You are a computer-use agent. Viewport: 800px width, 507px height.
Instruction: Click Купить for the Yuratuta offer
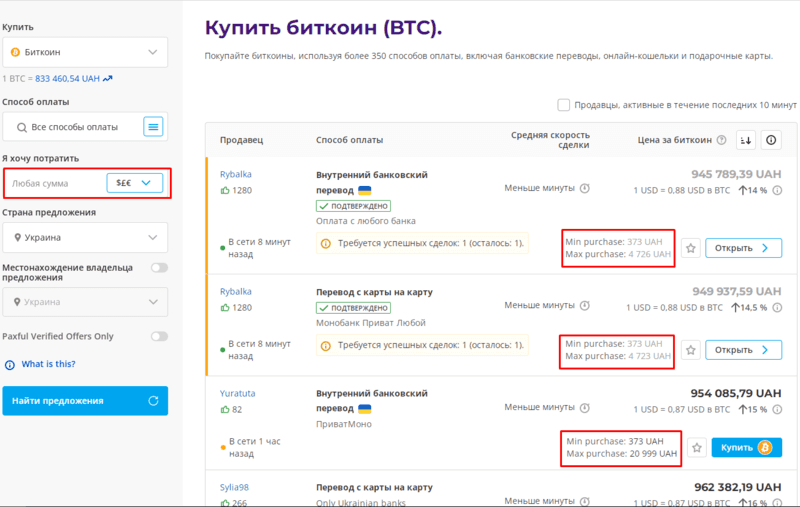746,447
